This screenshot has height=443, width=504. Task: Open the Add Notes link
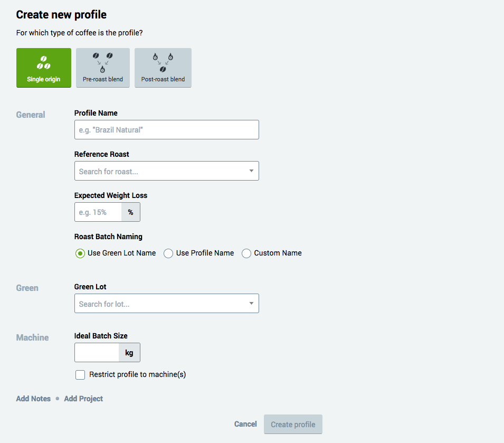(33, 399)
